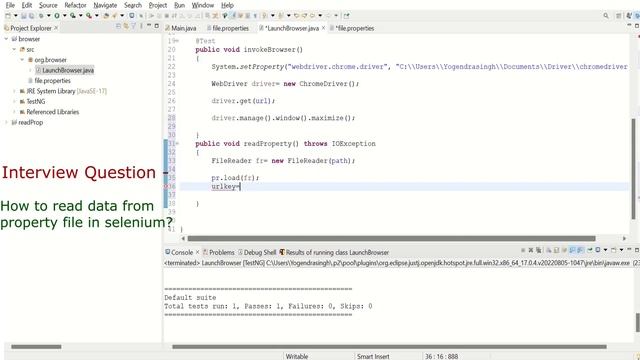Toggle Show Console on Standard Out change

coord(572,250)
